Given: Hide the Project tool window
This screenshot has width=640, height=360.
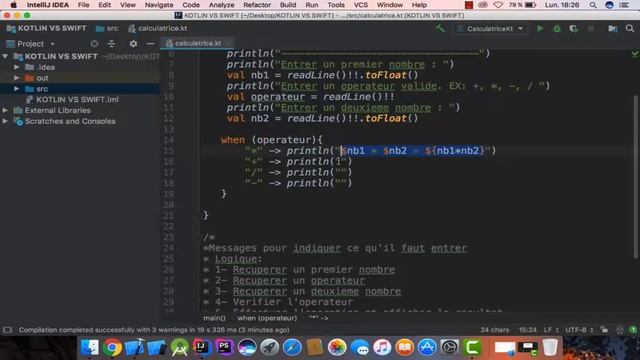Looking at the screenshot, I should (x=151, y=44).
